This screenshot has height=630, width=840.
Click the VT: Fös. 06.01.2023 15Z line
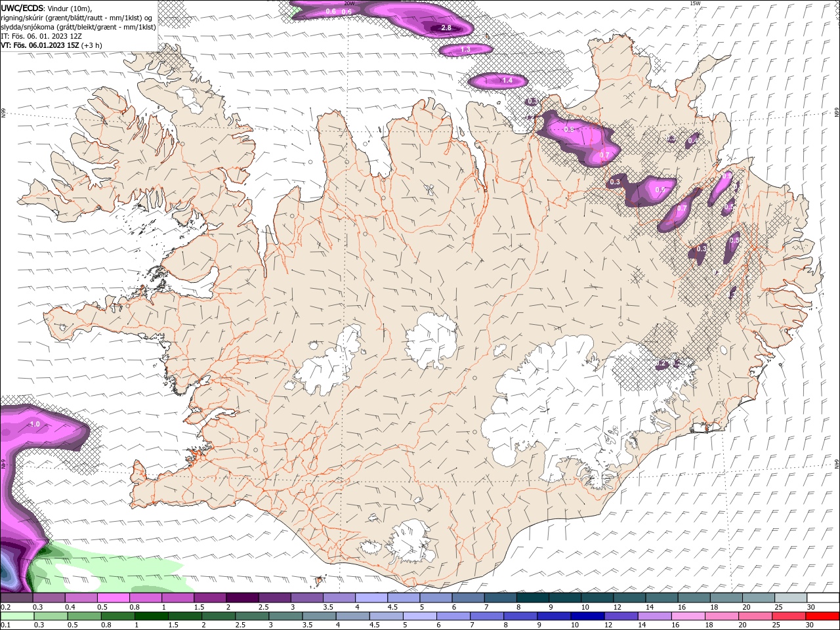[x=51, y=45]
